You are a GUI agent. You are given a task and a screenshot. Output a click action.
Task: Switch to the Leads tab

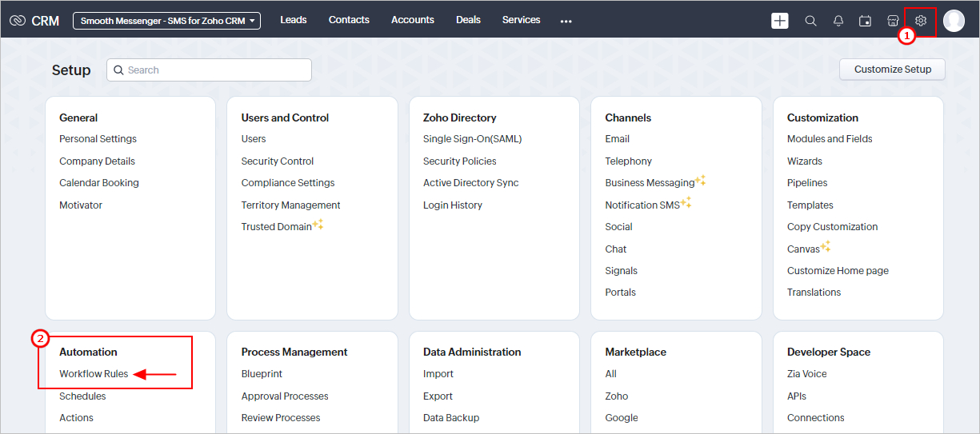tap(294, 20)
